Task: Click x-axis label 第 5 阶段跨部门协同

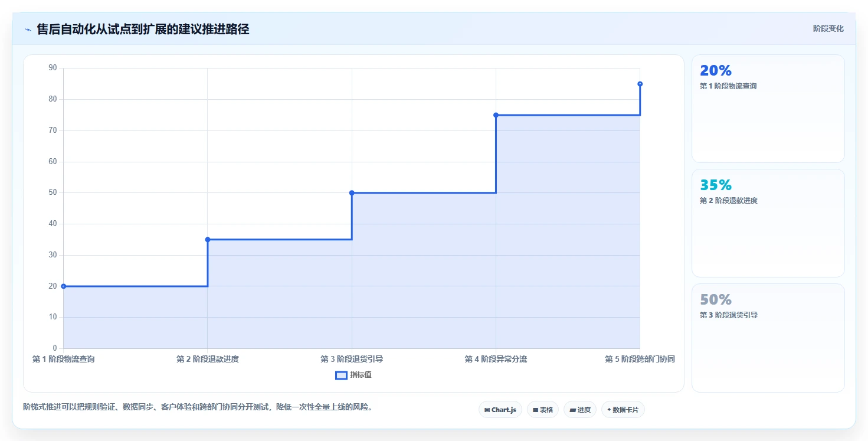Action: [x=640, y=359]
